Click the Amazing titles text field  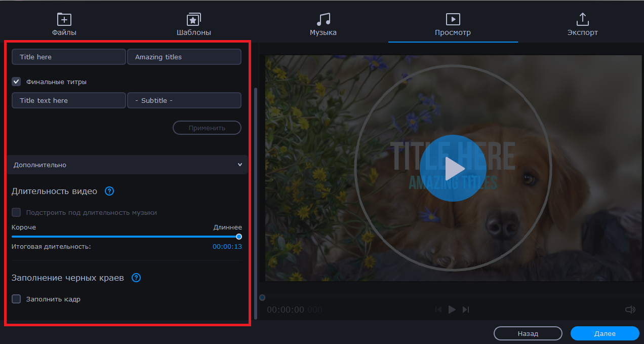click(184, 57)
